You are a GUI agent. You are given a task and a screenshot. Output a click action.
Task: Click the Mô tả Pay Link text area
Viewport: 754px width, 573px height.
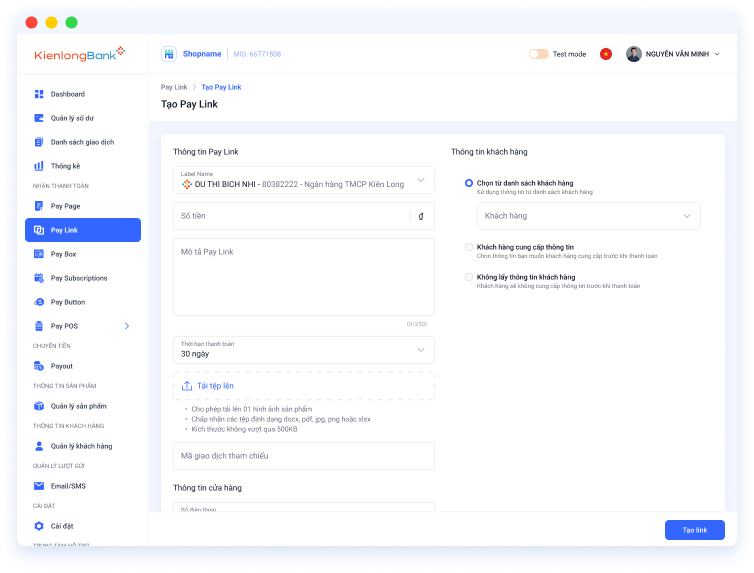[x=304, y=277]
